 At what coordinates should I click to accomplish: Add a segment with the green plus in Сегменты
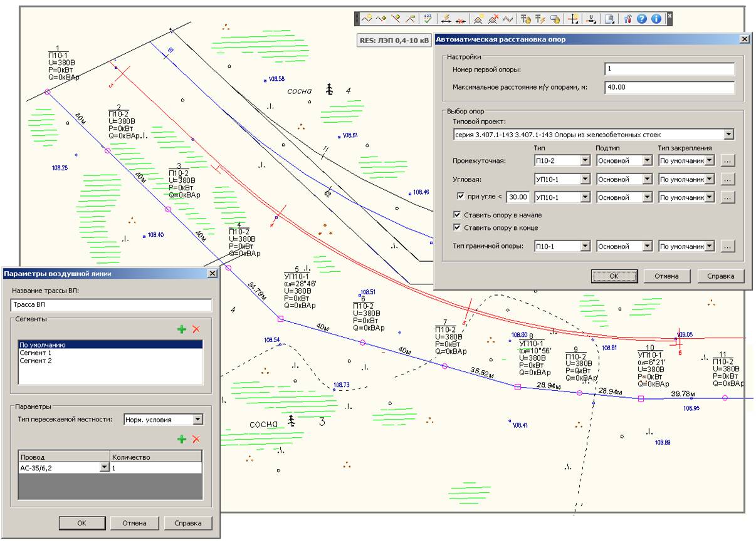click(x=182, y=329)
